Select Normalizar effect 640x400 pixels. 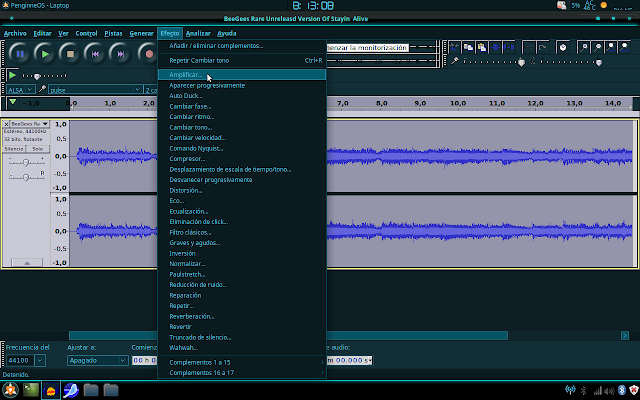click(x=242, y=264)
